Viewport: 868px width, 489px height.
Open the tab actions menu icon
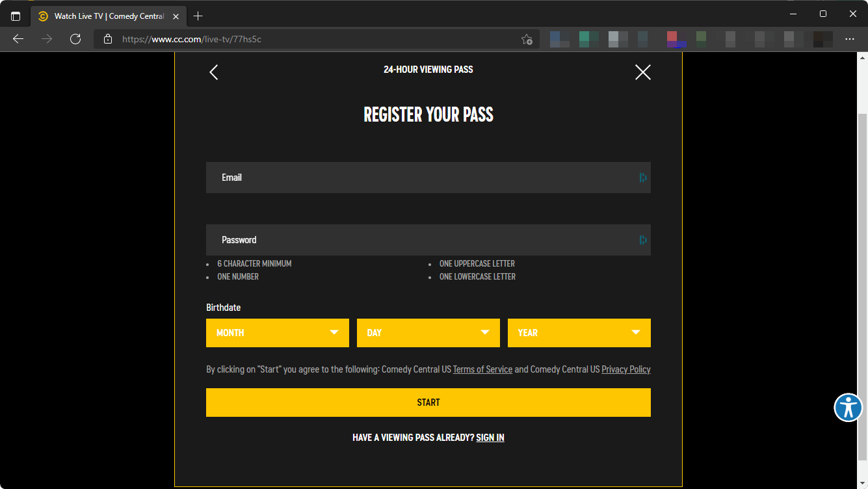click(16, 16)
